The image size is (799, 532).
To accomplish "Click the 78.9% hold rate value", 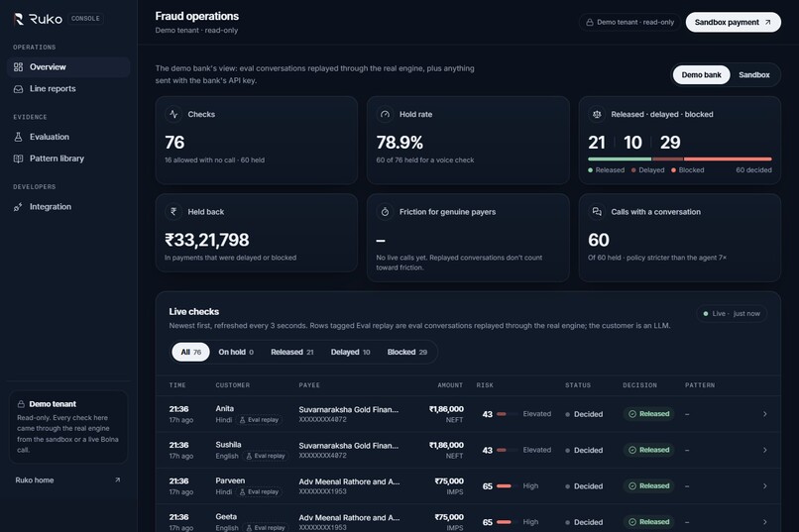I will pyautogui.click(x=399, y=143).
